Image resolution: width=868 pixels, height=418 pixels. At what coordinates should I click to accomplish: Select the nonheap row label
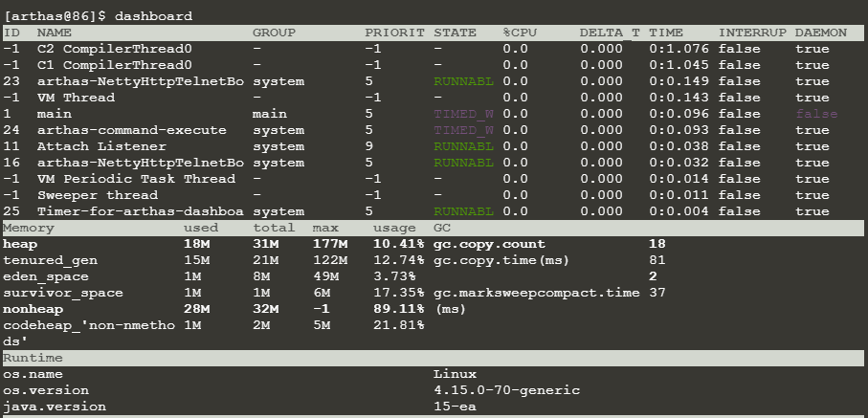(33, 309)
